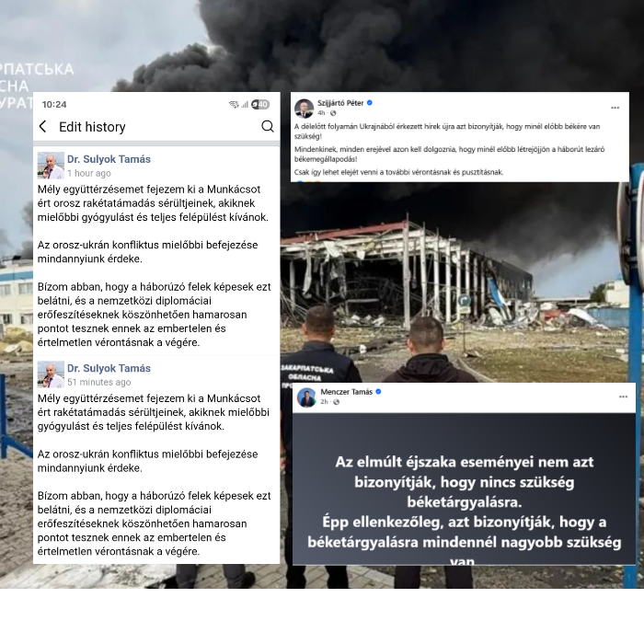Click the 10:24 clock in status bar
644x644 pixels.
coord(54,105)
